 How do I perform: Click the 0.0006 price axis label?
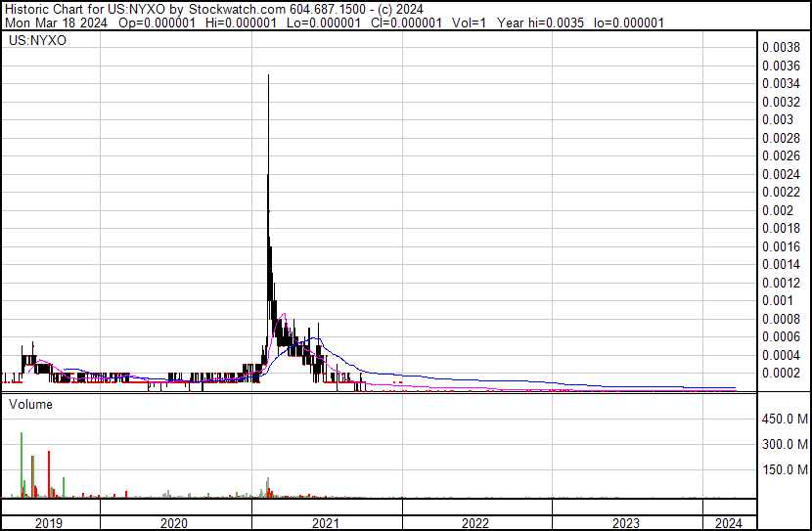(781, 337)
